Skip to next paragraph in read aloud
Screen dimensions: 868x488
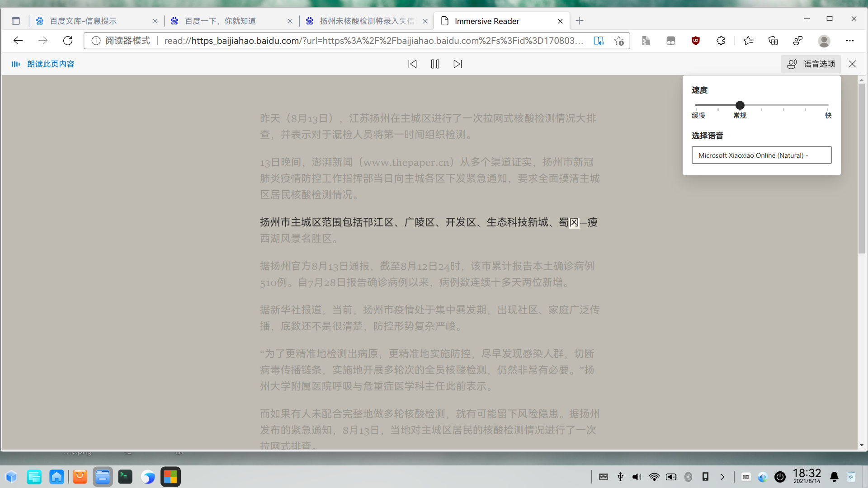[458, 64]
